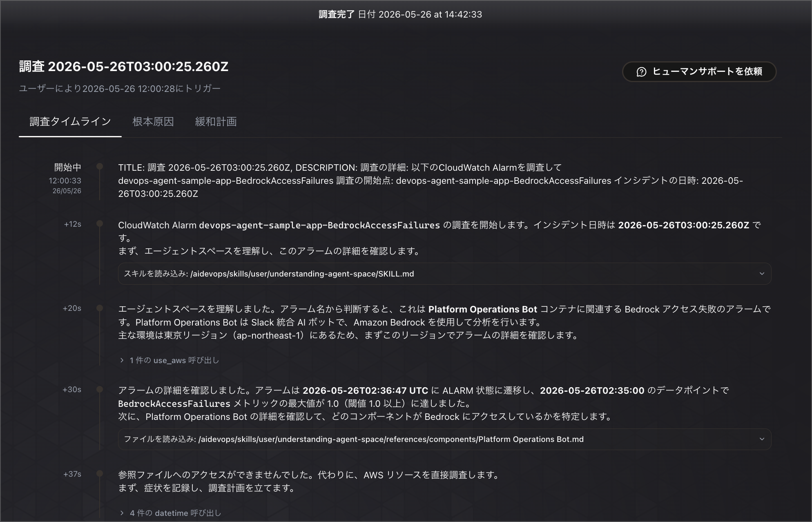Open the 緩和計画 tab
The width and height of the screenshot is (812, 522).
pos(216,122)
